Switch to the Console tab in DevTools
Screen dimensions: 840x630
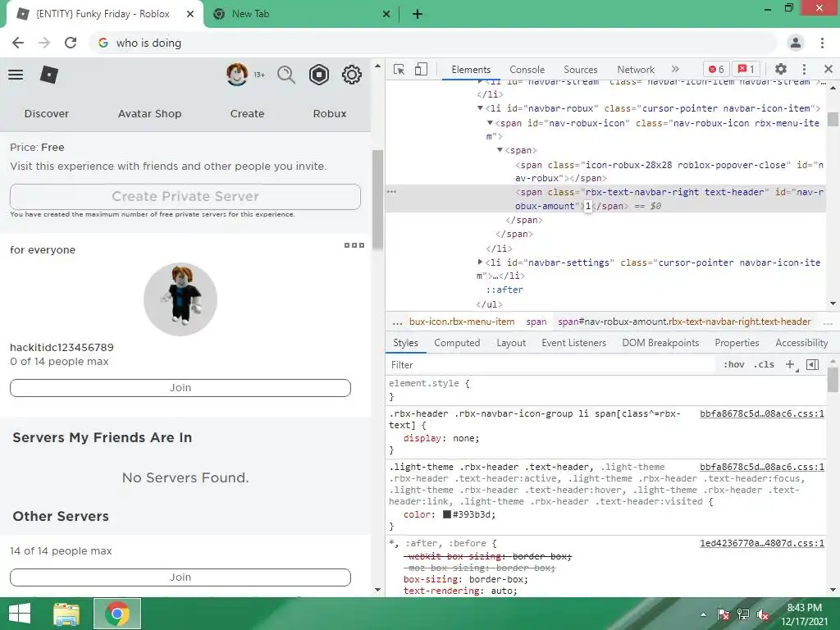pyautogui.click(x=527, y=70)
